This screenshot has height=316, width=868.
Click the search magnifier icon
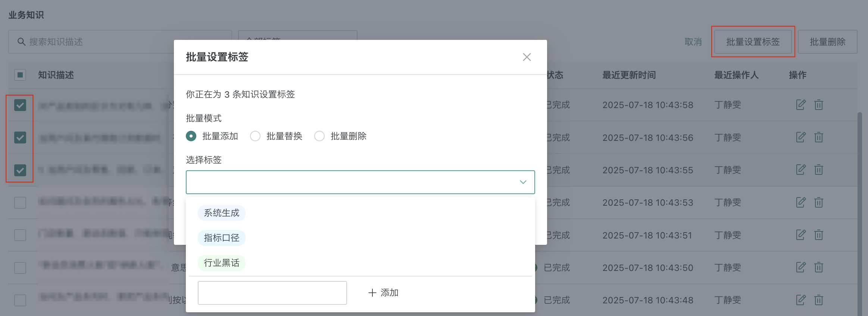(x=22, y=42)
